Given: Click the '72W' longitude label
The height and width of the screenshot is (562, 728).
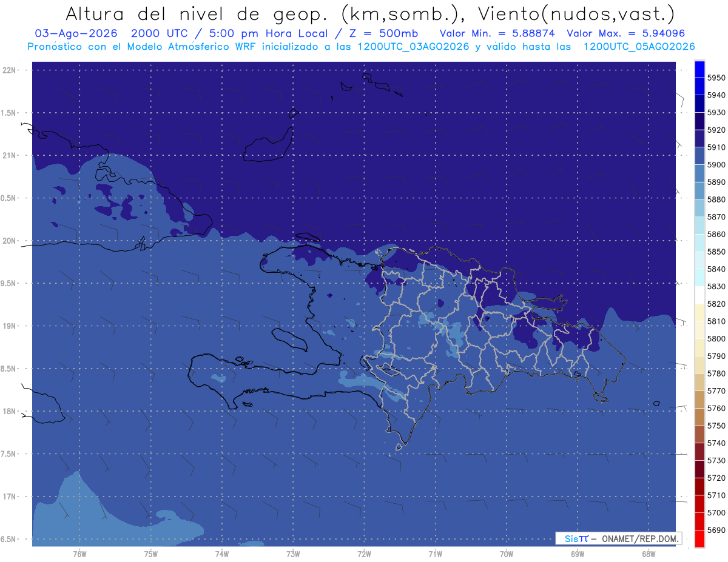Looking at the screenshot, I should point(364,554).
